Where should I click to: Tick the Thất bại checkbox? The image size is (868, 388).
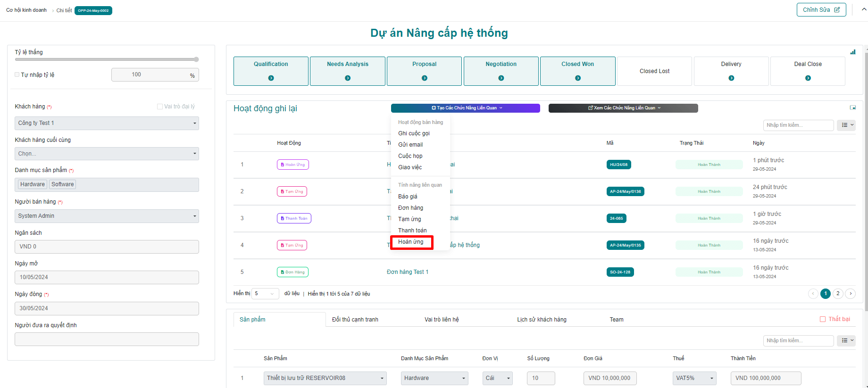[x=823, y=319]
